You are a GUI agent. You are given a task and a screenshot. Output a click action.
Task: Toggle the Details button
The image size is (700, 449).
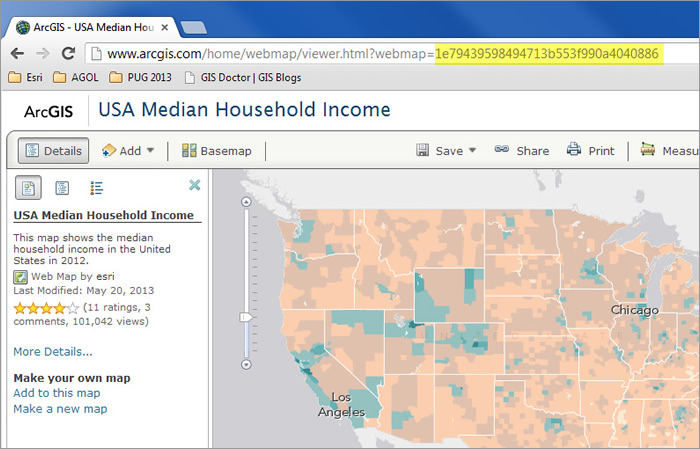click(53, 151)
